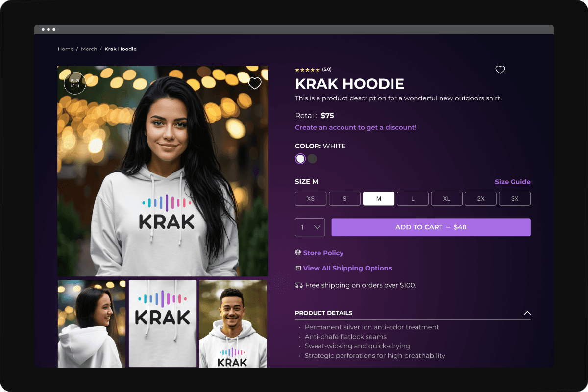Image resolution: width=588 pixels, height=392 pixels.
Task: Click the five-star rating
Action: [307, 70]
